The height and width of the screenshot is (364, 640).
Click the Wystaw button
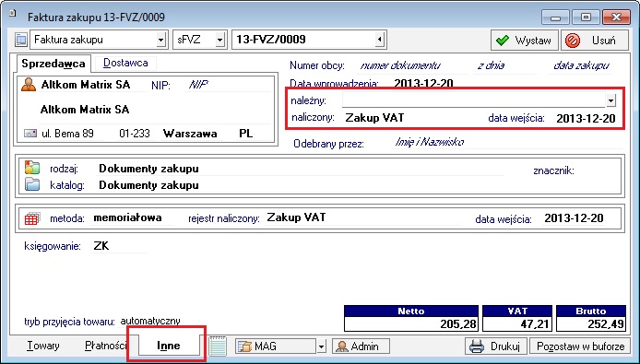[x=524, y=40]
